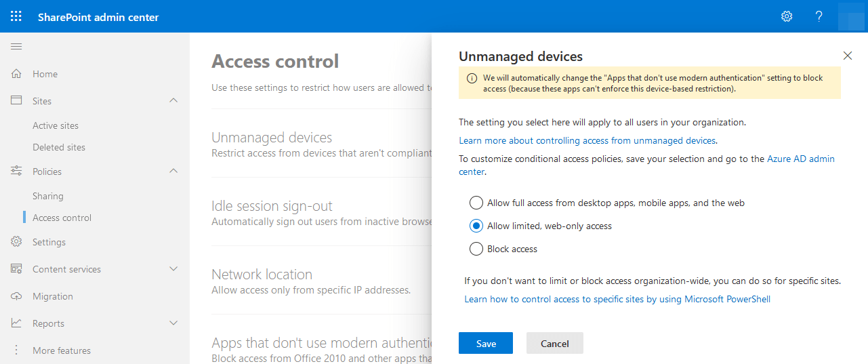Viewport: 868px width, 364px height.
Task: Save the unmanaged devices setting
Action: (486, 343)
